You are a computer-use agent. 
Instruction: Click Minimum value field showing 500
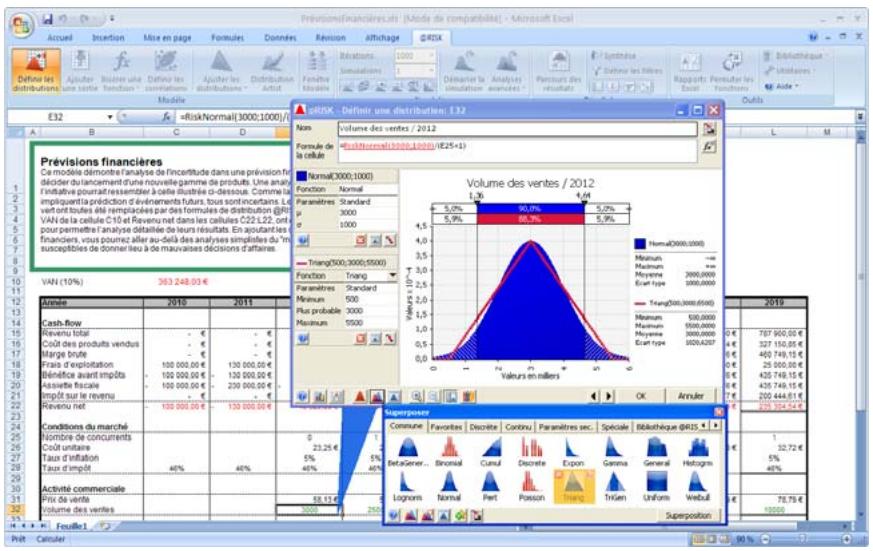(x=371, y=299)
